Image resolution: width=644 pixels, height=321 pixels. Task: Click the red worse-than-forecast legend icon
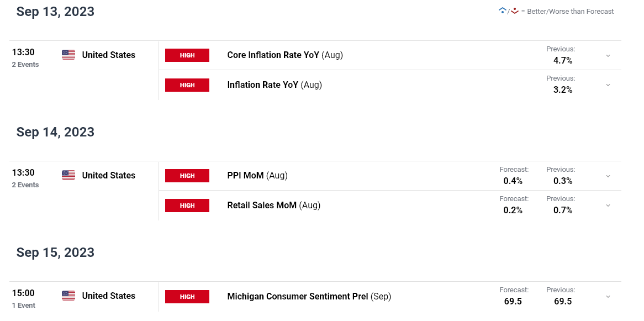click(515, 11)
